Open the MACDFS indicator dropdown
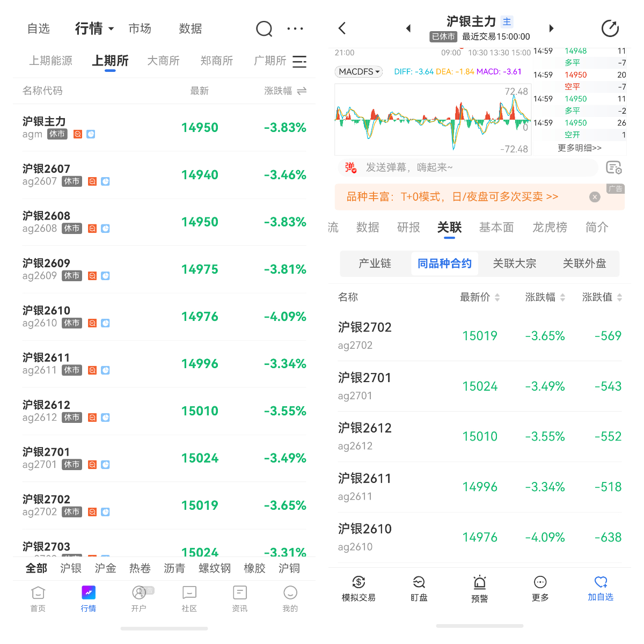This screenshot has height=644, width=644. click(x=359, y=71)
